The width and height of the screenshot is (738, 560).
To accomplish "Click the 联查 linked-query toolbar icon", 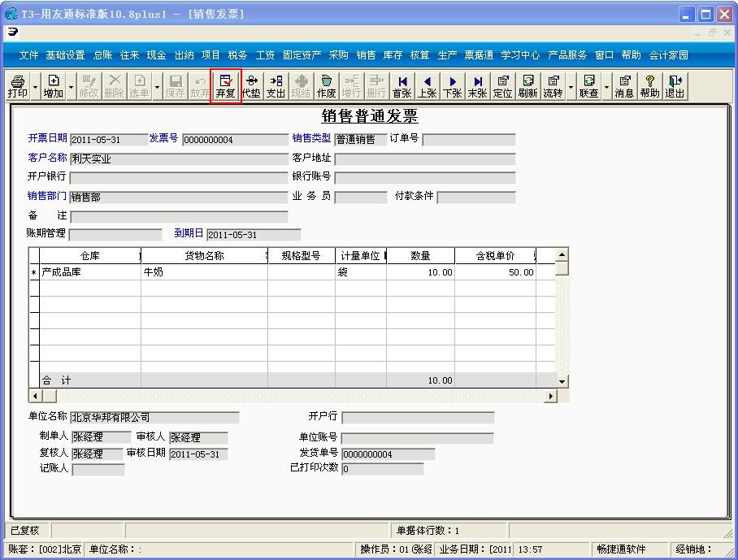I will [x=588, y=86].
